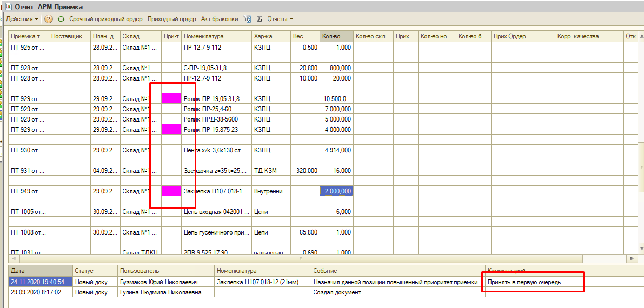Screen dimensions: 644x308
Task: Select magenta priority cell for Заклепка Н107.018
Action: [x=171, y=191]
